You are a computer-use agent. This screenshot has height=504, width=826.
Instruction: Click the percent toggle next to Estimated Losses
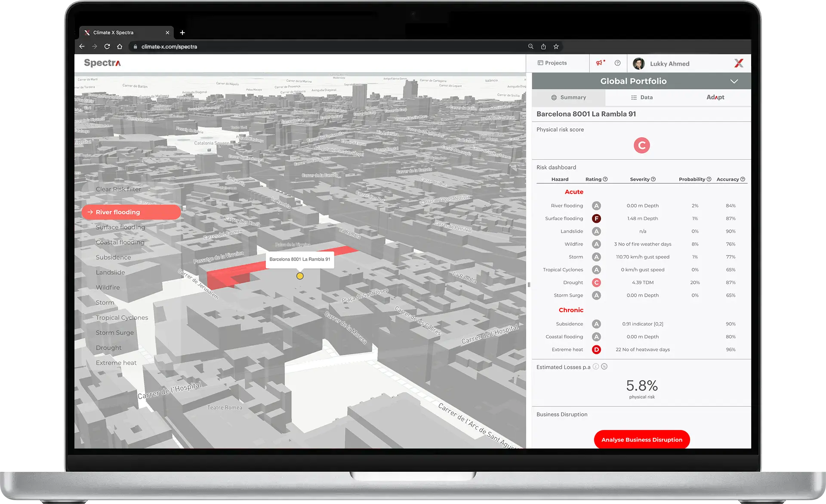pos(604,366)
